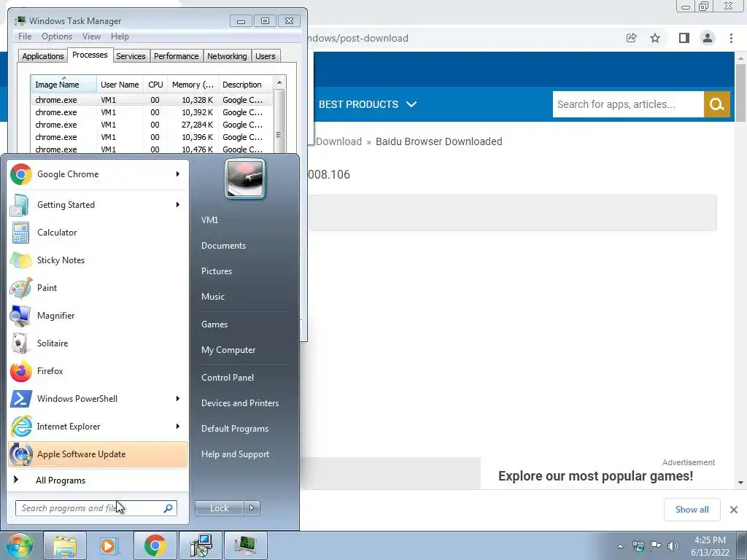Click Chrome's share page icon
747x560 pixels.
point(631,38)
